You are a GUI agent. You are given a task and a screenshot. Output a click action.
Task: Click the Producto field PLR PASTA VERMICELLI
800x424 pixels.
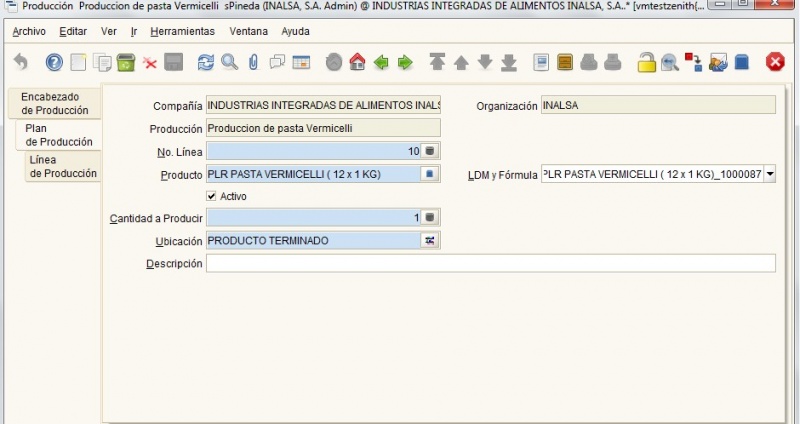(x=314, y=174)
